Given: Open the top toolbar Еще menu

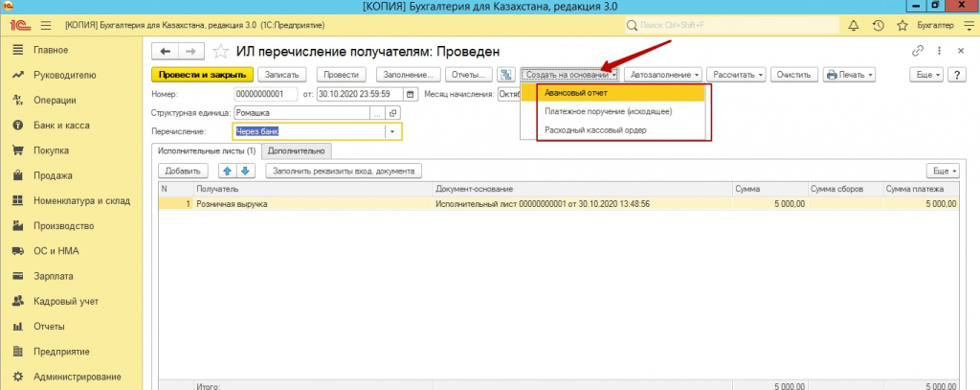Looking at the screenshot, I should tap(927, 75).
